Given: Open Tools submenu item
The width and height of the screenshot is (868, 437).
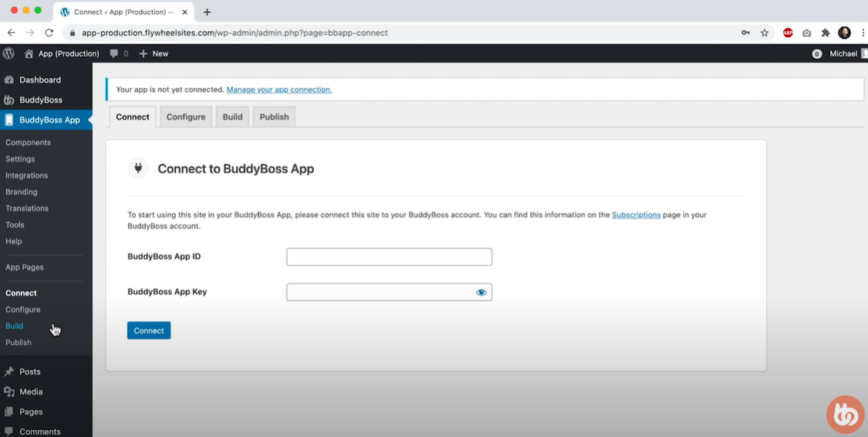Looking at the screenshot, I should [x=15, y=225].
